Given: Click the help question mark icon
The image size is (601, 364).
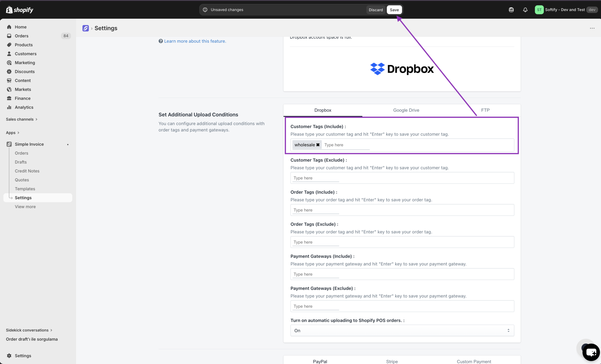Looking at the screenshot, I should [x=161, y=41].
